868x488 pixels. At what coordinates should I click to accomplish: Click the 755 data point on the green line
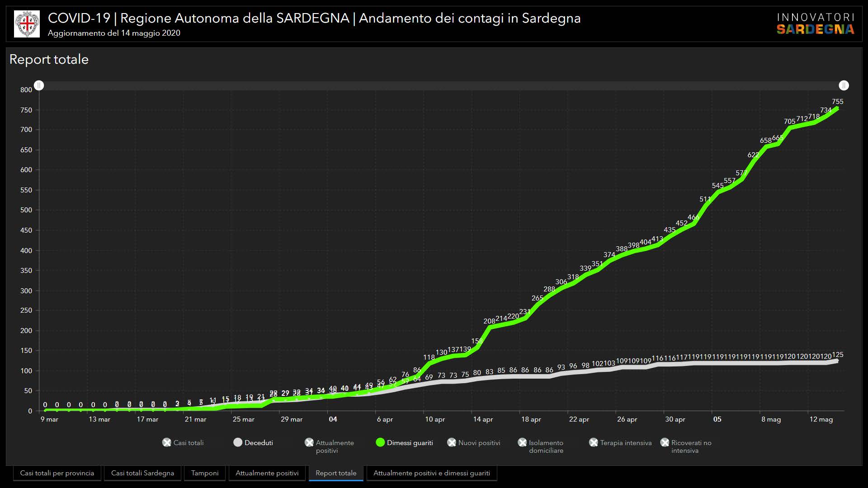[x=837, y=108]
